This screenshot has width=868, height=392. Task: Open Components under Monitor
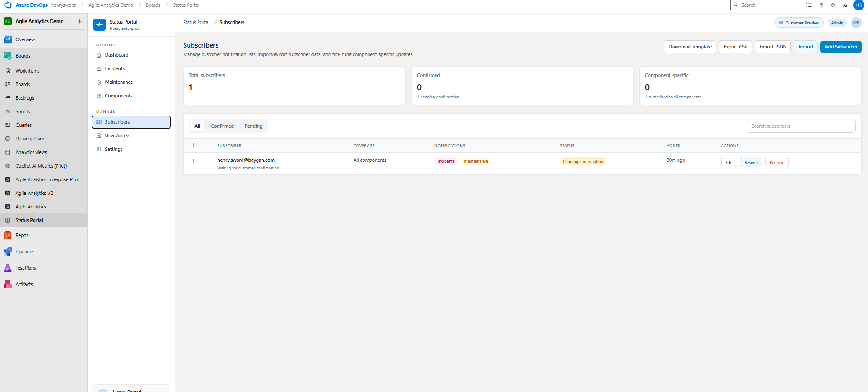[131, 96]
